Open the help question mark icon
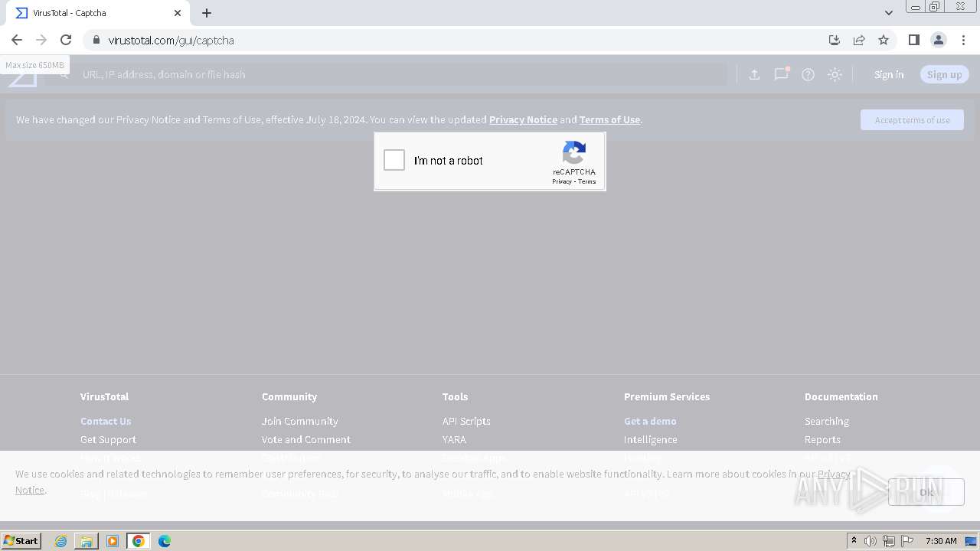Image resolution: width=980 pixels, height=551 pixels. click(x=808, y=74)
